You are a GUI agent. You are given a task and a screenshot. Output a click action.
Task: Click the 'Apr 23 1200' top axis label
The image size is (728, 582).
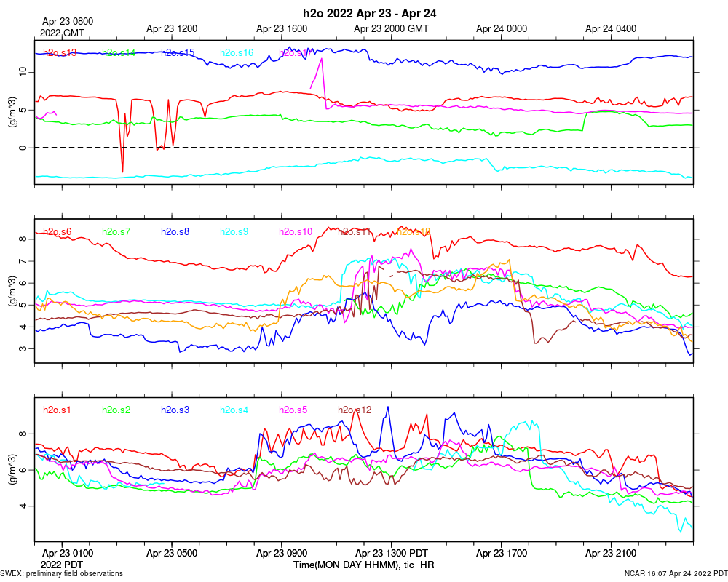(x=172, y=29)
